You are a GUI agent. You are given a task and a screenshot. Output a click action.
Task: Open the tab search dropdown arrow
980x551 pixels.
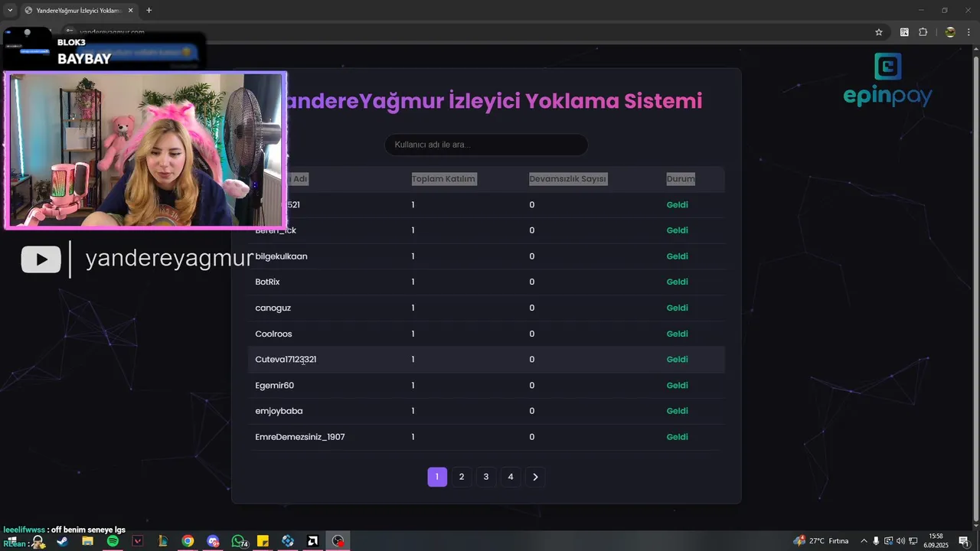pyautogui.click(x=10, y=11)
